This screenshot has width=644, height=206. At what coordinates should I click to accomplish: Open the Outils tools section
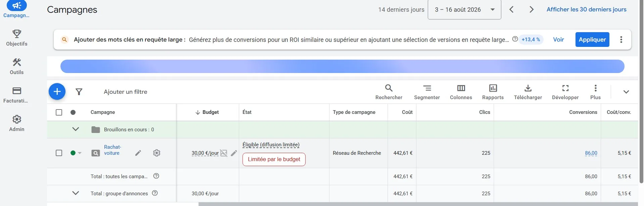tap(16, 66)
